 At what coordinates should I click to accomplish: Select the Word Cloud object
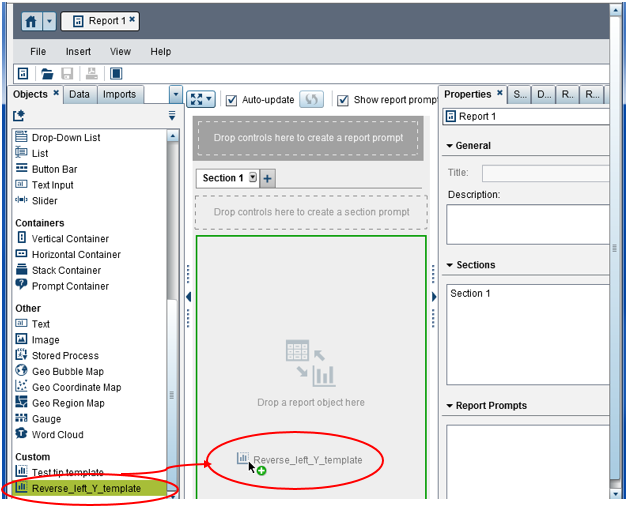pos(58,435)
